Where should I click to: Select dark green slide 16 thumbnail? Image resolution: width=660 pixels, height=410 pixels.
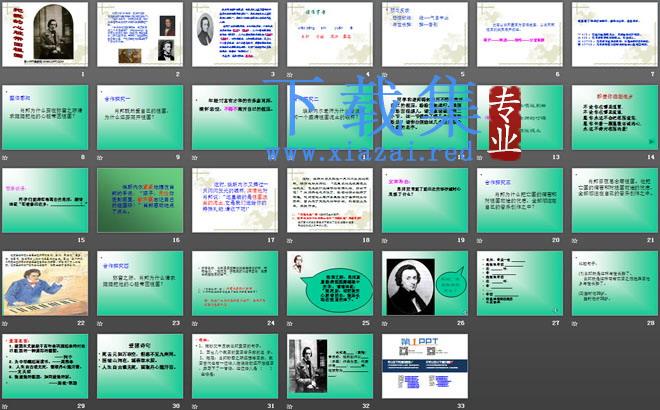coord(140,200)
